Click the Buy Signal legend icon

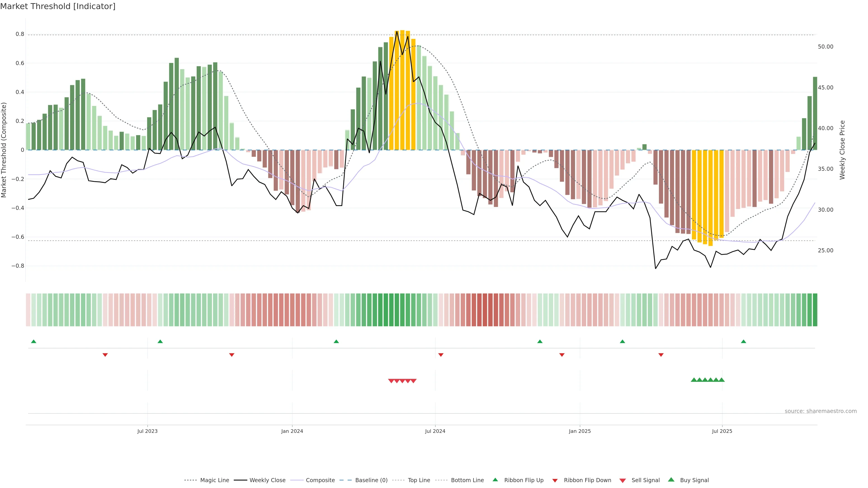coord(671,480)
